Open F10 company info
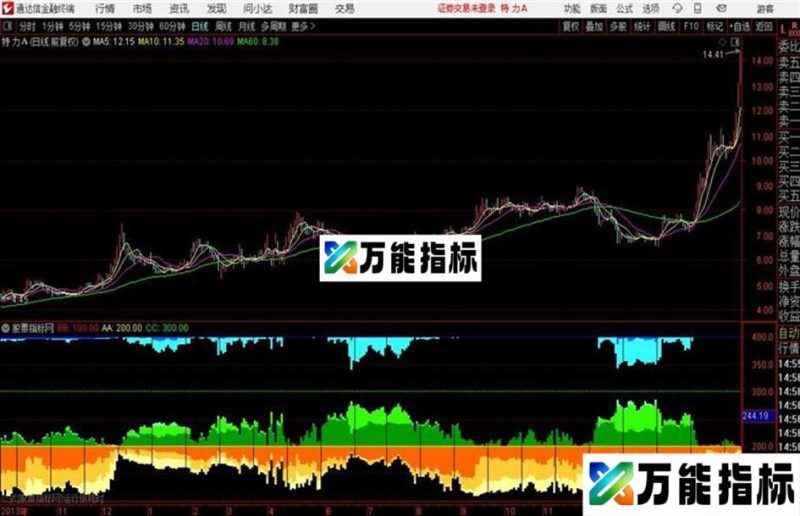The width and height of the screenshot is (800, 516). tap(691, 27)
